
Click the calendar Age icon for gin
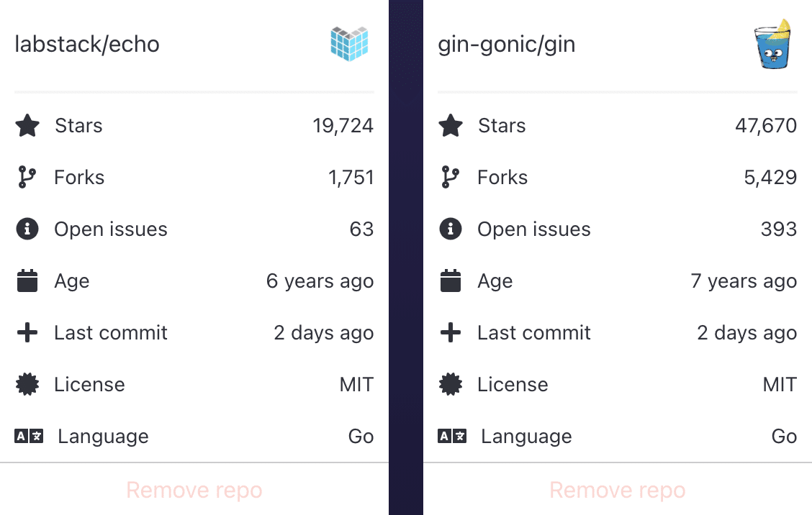click(x=451, y=281)
